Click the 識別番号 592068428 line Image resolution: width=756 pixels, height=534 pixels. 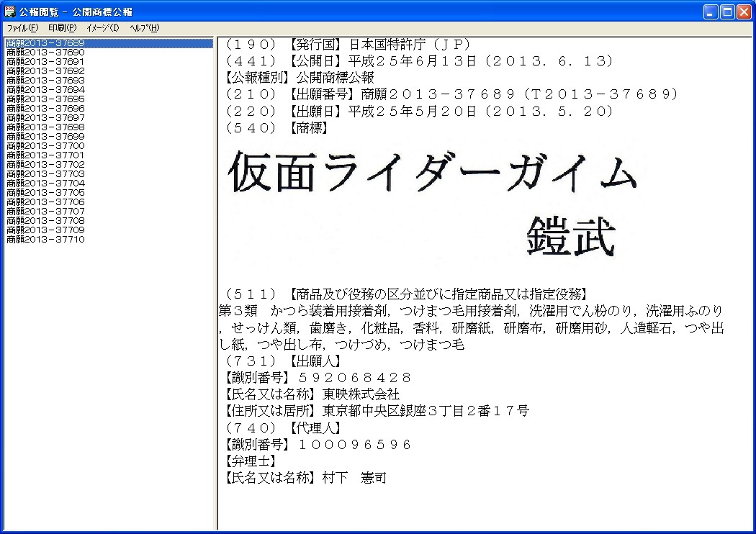(x=318, y=378)
